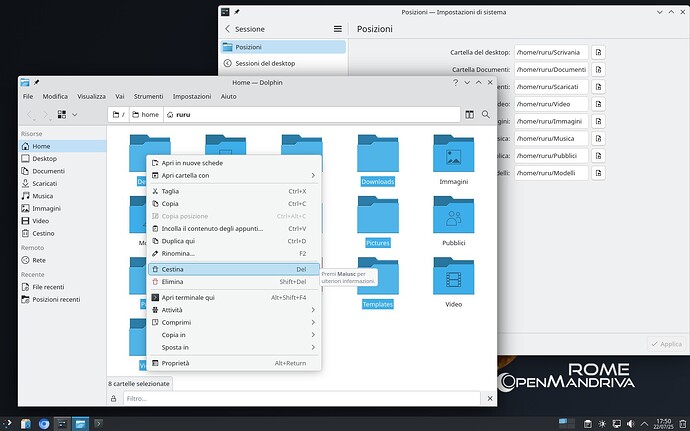690x431 pixels.
Task: Select Proprietà in the context menu
Action: click(x=175, y=363)
